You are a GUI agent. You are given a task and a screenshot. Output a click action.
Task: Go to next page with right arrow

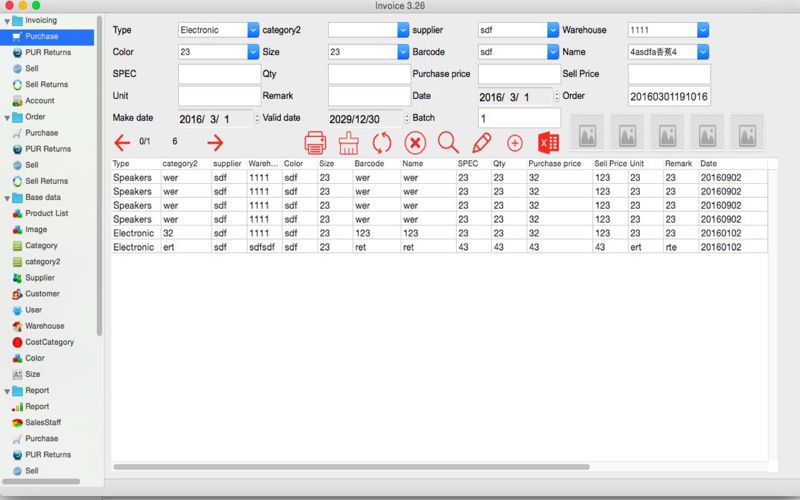pyautogui.click(x=215, y=142)
